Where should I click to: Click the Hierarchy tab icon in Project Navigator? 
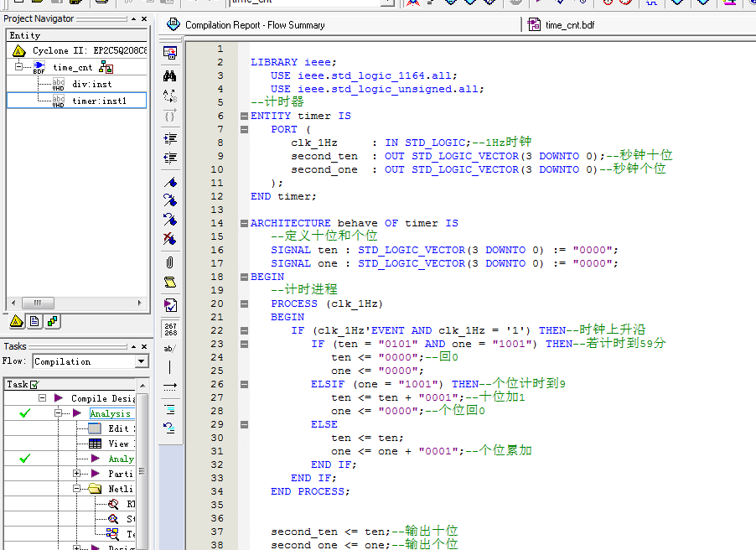click(x=16, y=321)
